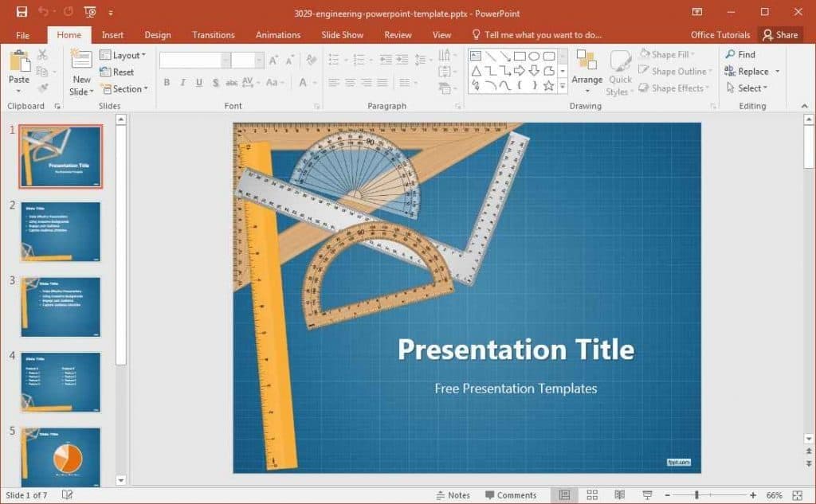Toggle Center alignment

coord(351,83)
